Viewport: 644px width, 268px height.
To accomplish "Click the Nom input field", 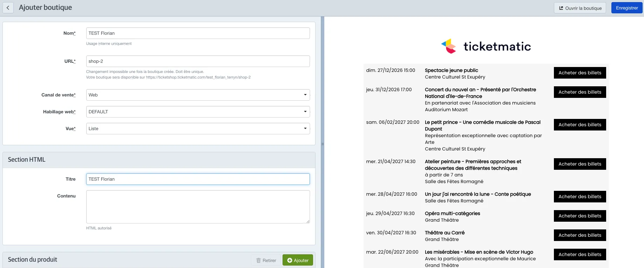I will click(198, 33).
